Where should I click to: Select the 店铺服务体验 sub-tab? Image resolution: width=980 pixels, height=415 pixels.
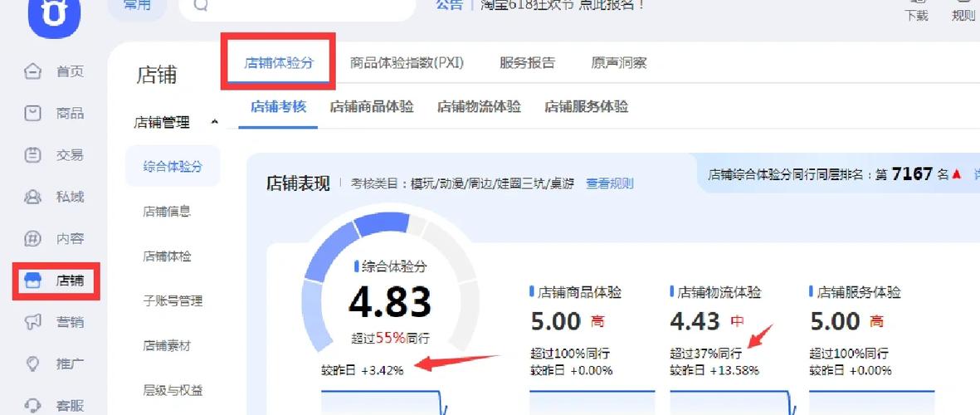[x=586, y=106]
